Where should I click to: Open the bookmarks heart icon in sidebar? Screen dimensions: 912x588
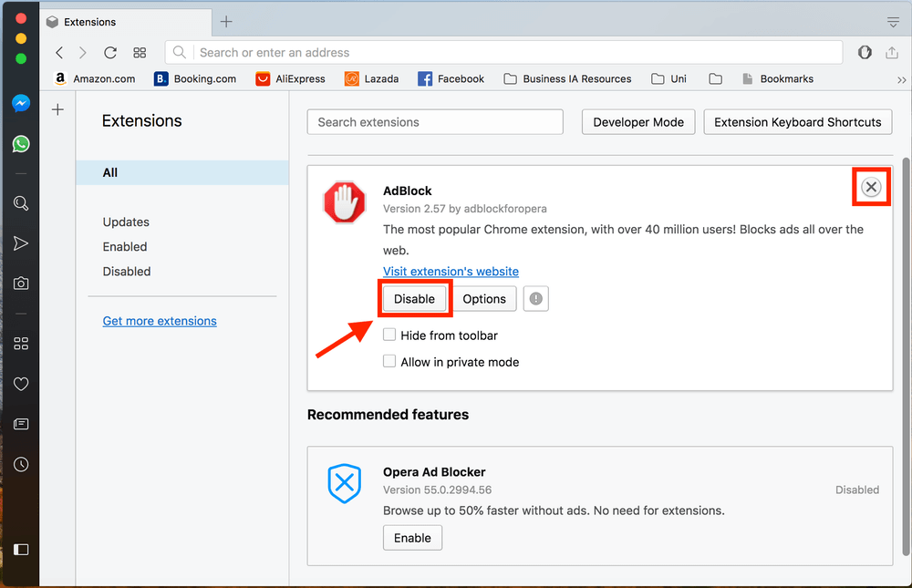(x=21, y=384)
